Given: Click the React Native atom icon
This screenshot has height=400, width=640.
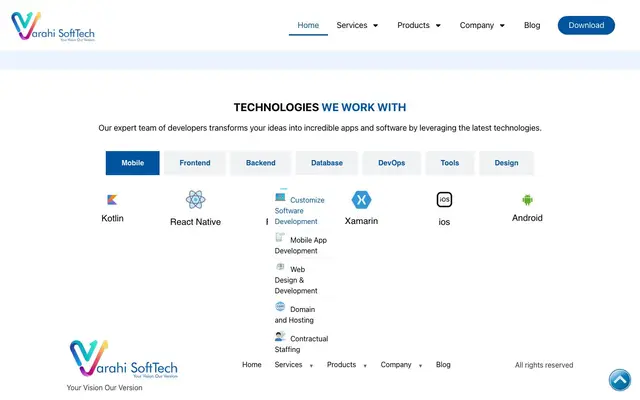Looking at the screenshot, I should click(196, 200).
